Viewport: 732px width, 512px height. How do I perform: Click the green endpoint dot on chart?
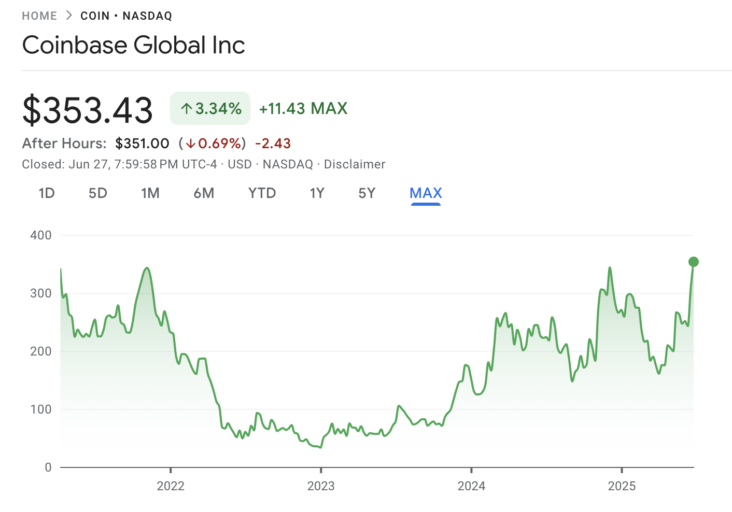pos(693,262)
